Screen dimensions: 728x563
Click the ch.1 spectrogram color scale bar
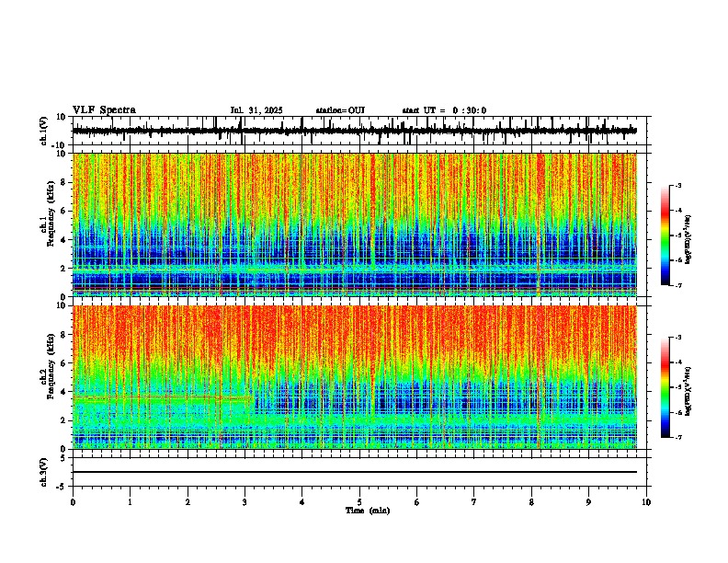click(665, 236)
